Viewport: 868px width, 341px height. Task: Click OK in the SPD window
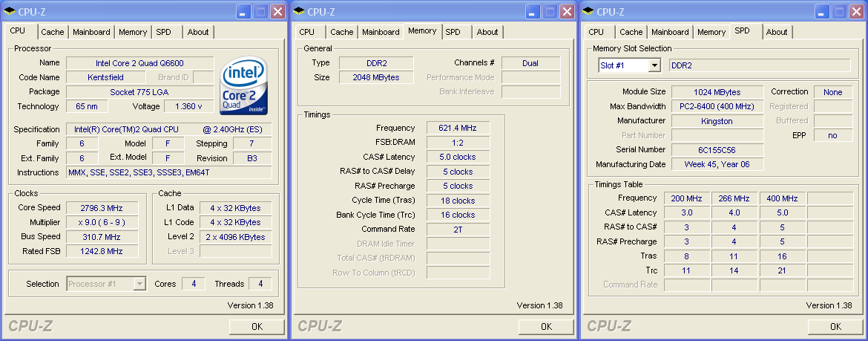(836, 327)
